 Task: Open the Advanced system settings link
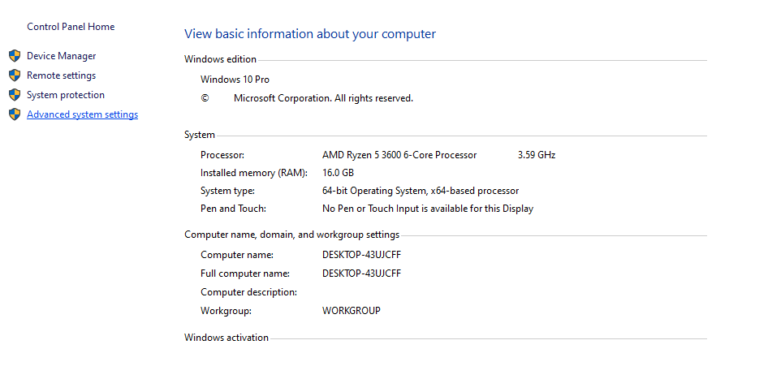pyautogui.click(x=82, y=115)
